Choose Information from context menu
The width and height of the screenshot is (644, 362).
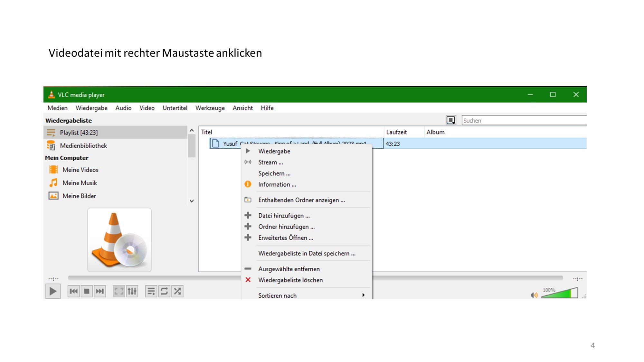click(x=277, y=184)
